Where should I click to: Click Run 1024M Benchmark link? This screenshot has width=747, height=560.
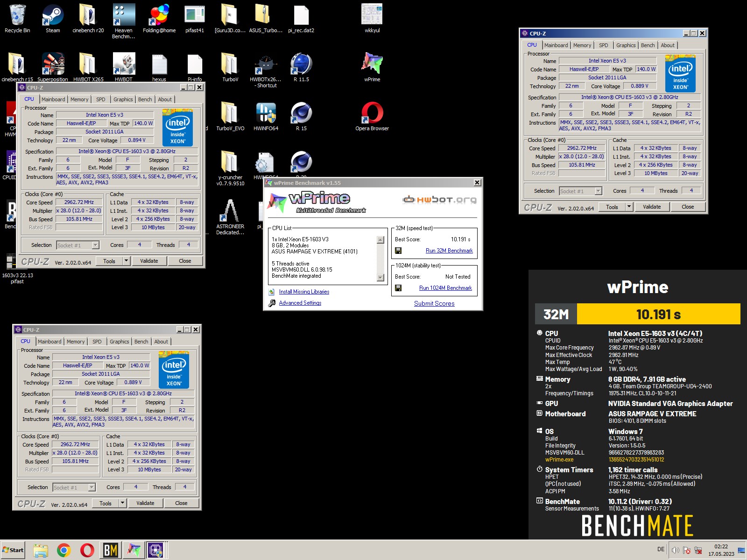(x=445, y=288)
